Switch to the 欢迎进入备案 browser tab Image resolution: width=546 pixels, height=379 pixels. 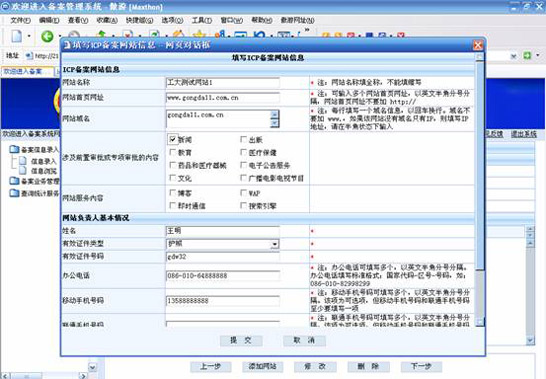[x=27, y=71]
